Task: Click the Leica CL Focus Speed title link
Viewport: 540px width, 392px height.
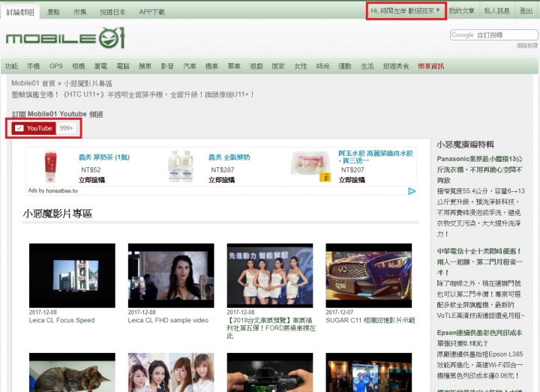Action: click(61, 320)
